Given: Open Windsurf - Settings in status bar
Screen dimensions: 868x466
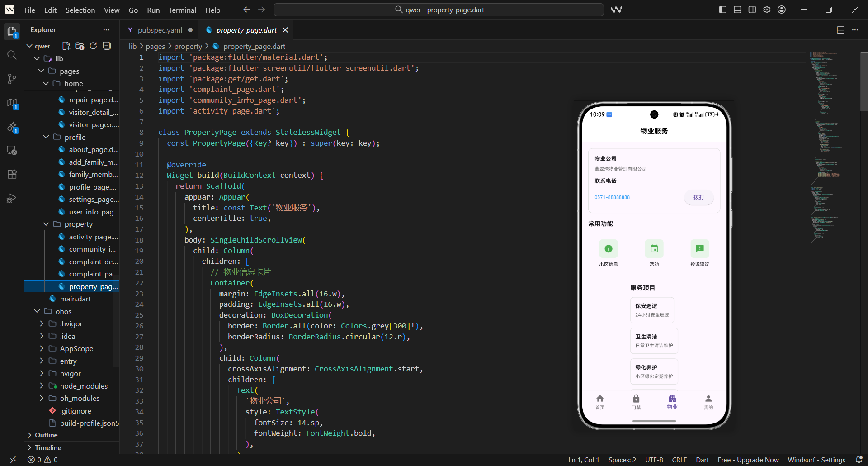Looking at the screenshot, I should 816,460.
